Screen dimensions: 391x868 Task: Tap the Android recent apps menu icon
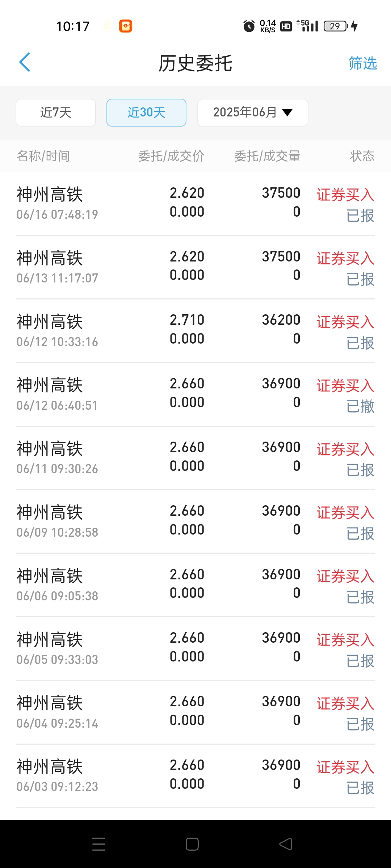[x=98, y=844]
